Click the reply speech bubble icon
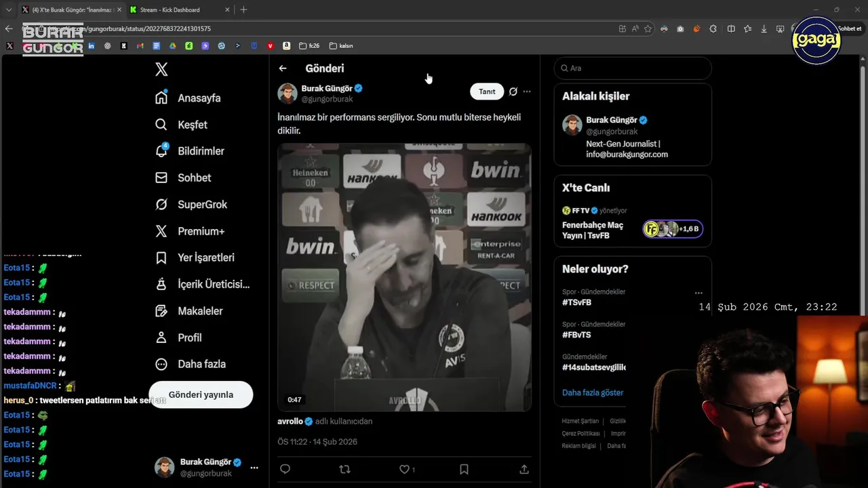Screen dimensions: 868x488 [x=285, y=469]
